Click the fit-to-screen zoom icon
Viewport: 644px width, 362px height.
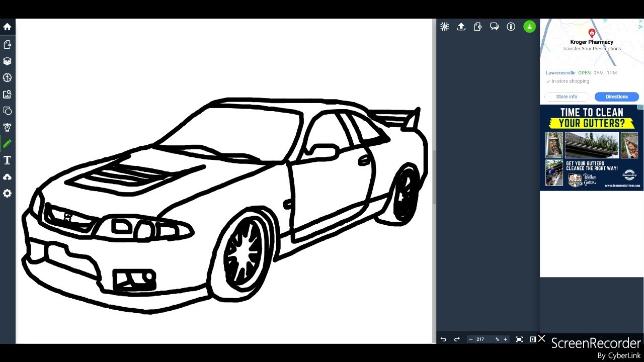coord(519,339)
